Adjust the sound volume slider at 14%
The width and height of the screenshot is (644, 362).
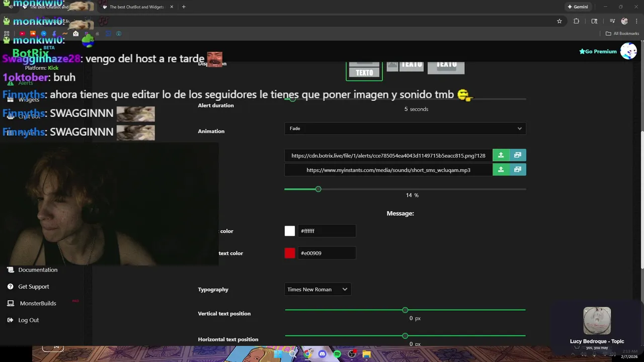[x=318, y=189]
